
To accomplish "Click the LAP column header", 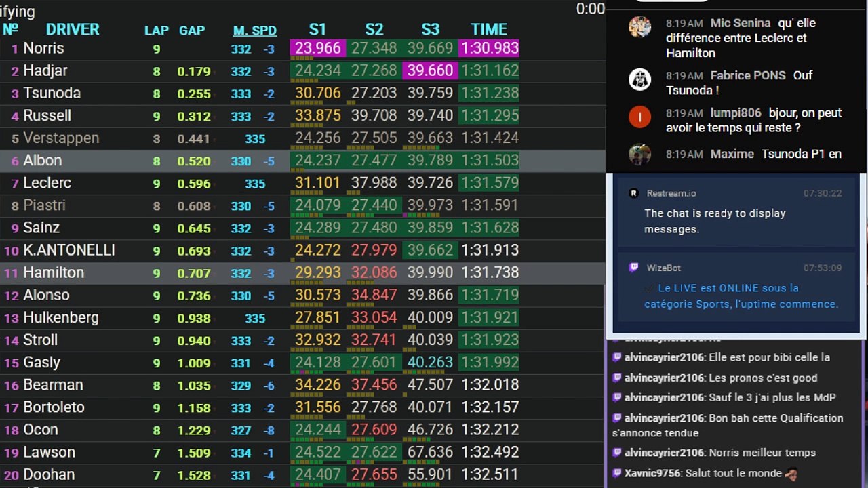I will coord(157,30).
